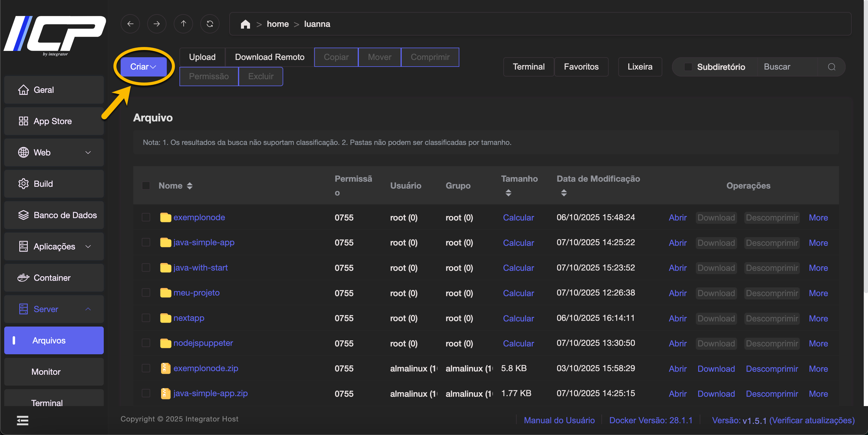Viewport: 868px width, 435px height.
Task: Click the back navigation arrow
Action: pyautogui.click(x=130, y=24)
